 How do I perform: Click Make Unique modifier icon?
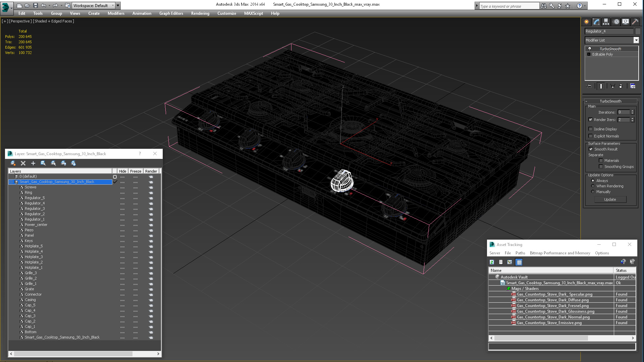612,86
